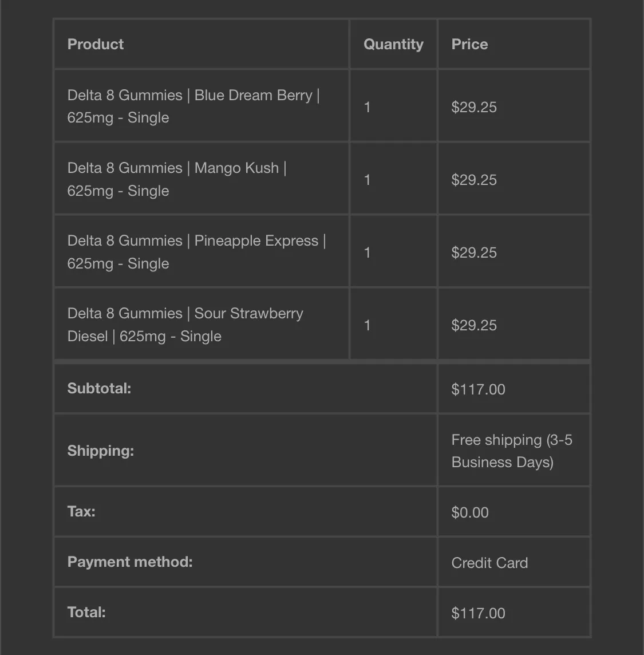The image size is (644, 655).
Task: Select the Shipping label
Action: click(101, 451)
